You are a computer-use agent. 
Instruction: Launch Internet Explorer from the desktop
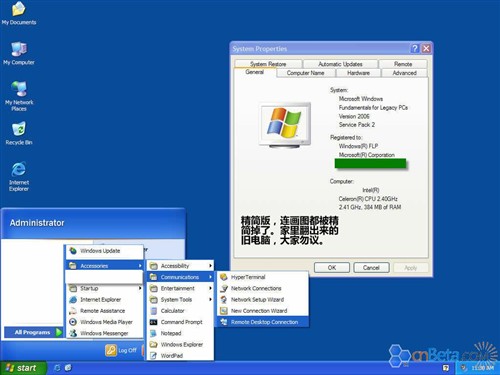point(19,177)
